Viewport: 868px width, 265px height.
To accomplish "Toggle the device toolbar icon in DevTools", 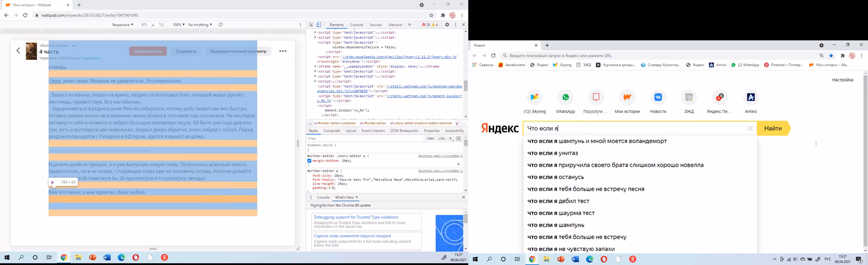I will 319,25.
